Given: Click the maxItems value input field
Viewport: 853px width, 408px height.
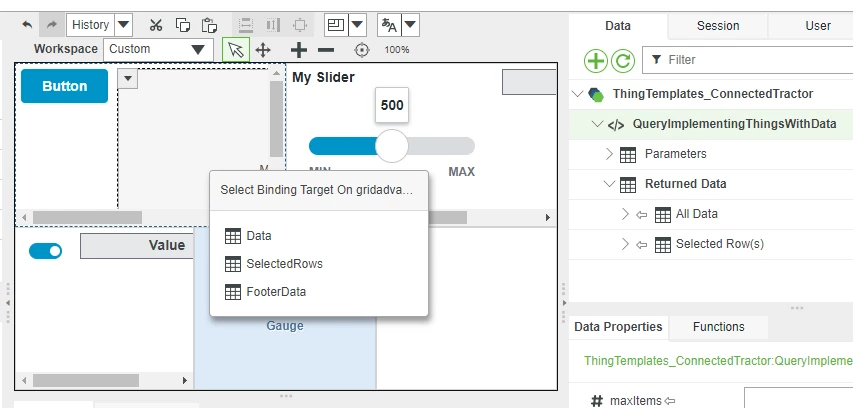Looking at the screenshot, I should (x=798, y=398).
